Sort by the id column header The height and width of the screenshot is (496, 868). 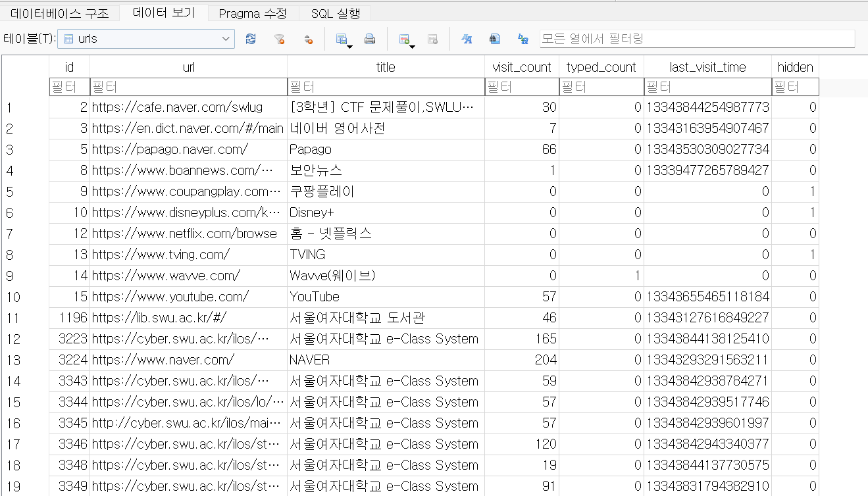(x=69, y=67)
